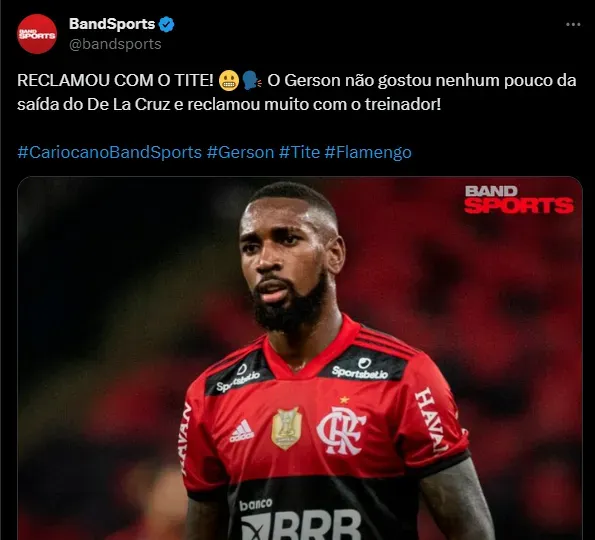This screenshot has width=595, height=540.
Task: Click the Flamengo CRF crest on the jersey
Action: pos(341,431)
